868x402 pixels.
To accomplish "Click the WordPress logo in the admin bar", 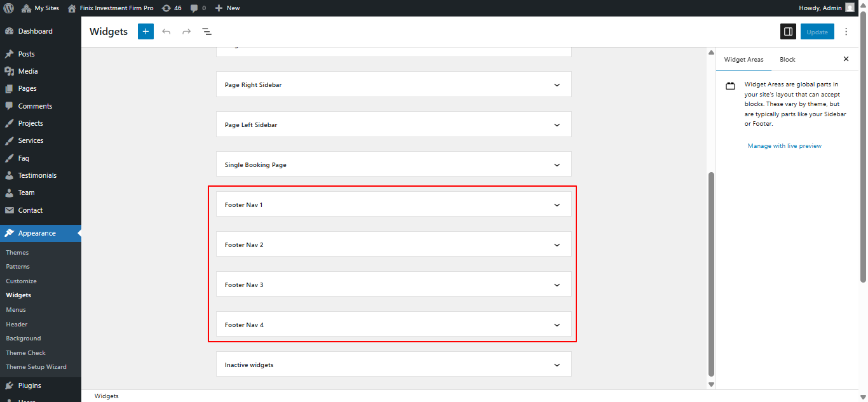I will point(8,8).
